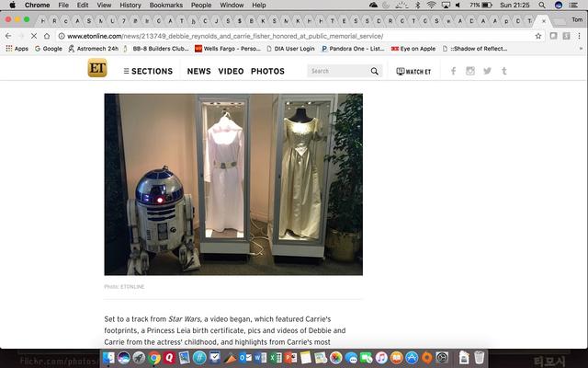Open the Chrome application menu

37,5
